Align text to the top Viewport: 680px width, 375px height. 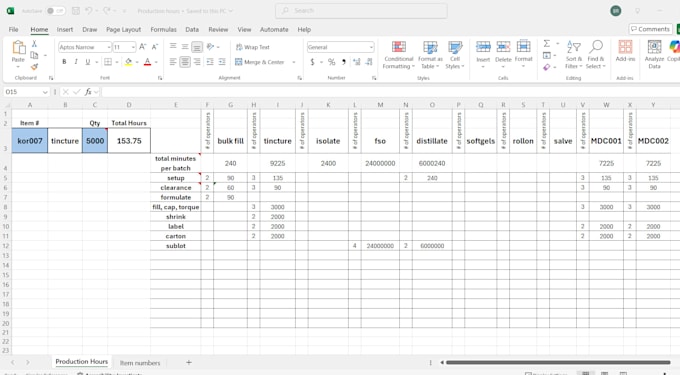(173, 46)
